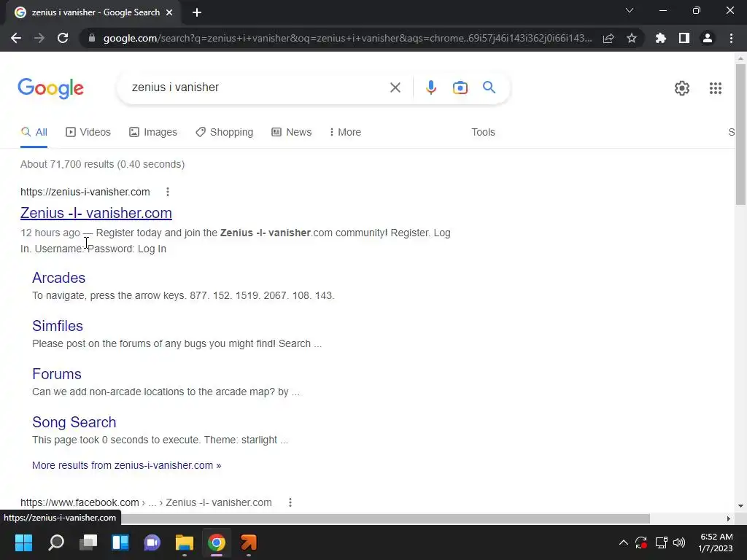747x560 pixels.
Task: Search by image with the camera icon
Action: click(x=460, y=87)
